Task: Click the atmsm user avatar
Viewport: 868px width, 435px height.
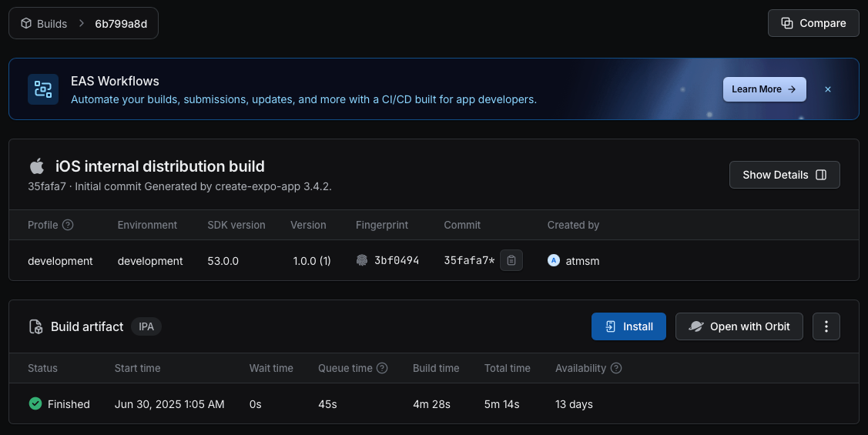Action: point(554,260)
